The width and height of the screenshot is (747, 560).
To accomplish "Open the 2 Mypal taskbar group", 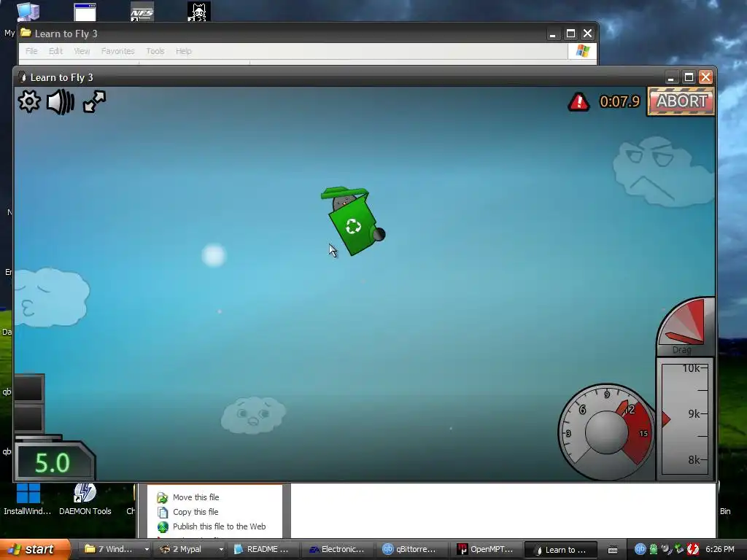I will [186, 549].
